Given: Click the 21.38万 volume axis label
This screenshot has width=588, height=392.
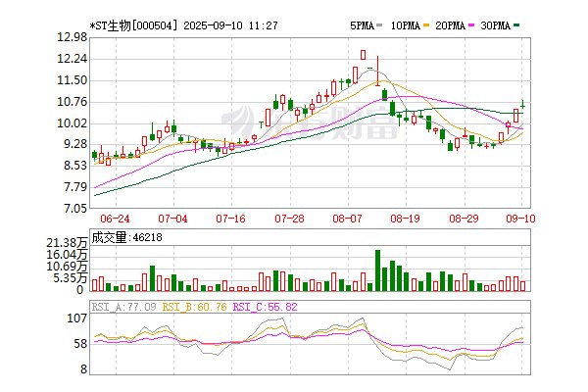Looking at the screenshot, I should pyautogui.click(x=68, y=242).
